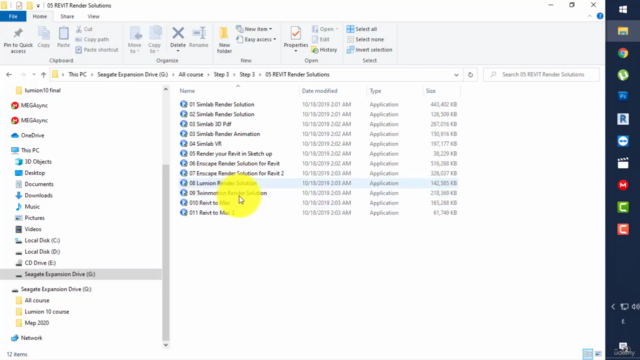Create a New folder via ribbon
The image size is (640, 360).
click(224, 40)
